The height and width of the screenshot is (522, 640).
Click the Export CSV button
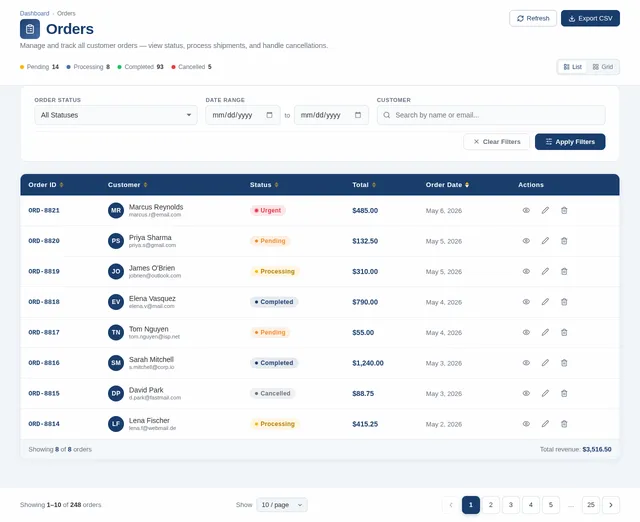(x=590, y=18)
